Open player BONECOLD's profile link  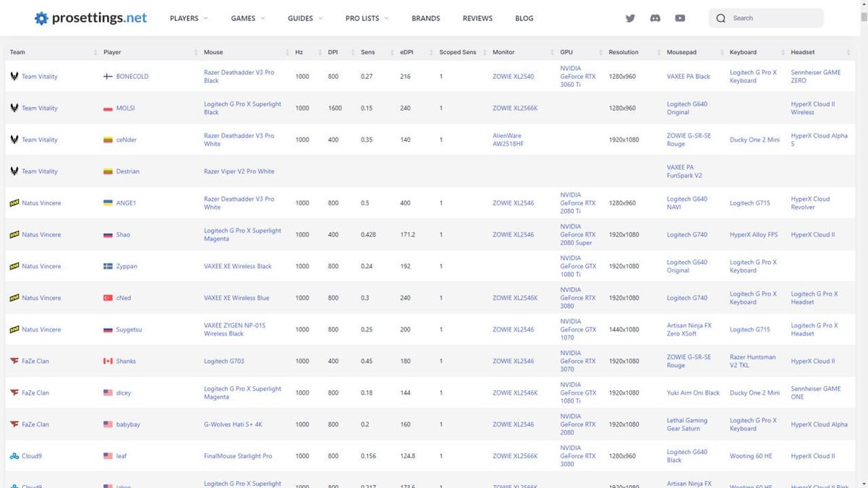coord(132,77)
